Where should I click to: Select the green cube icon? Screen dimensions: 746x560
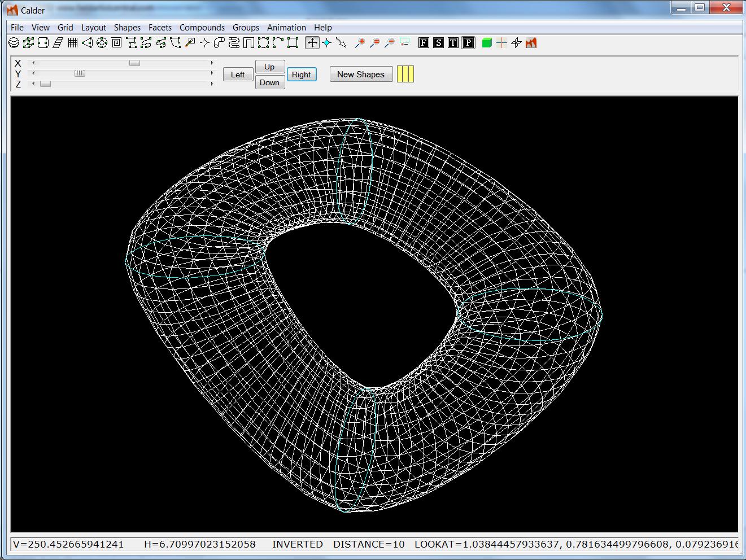pos(487,43)
